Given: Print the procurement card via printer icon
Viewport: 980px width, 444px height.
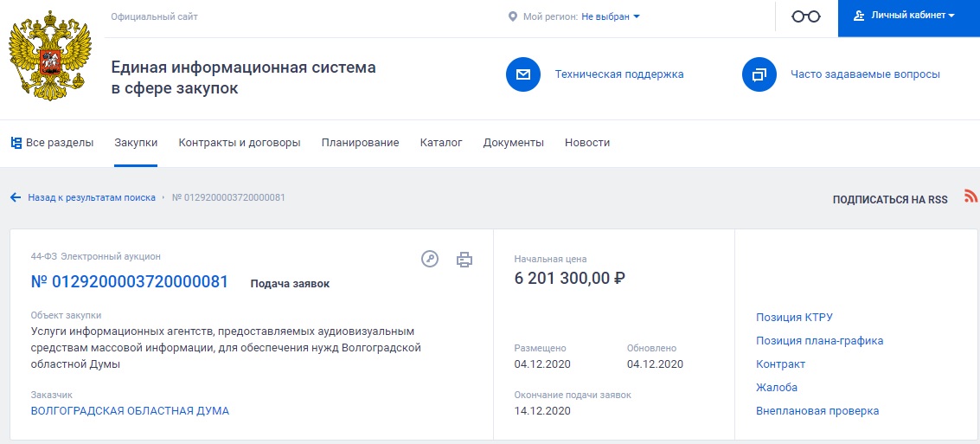Looking at the screenshot, I should (x=465, y=259).
